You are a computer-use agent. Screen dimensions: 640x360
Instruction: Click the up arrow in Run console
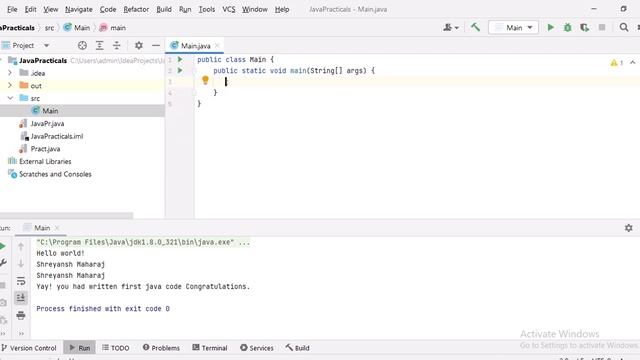(21, 246)
